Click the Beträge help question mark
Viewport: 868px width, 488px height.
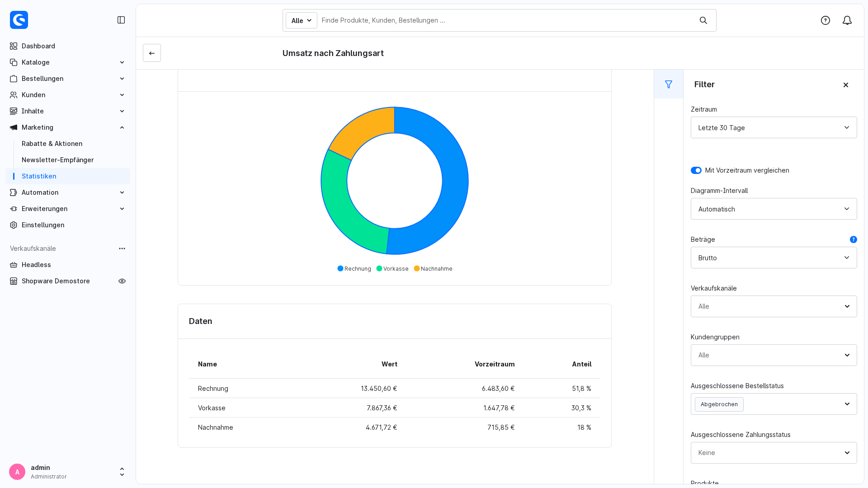coord(854,239)
